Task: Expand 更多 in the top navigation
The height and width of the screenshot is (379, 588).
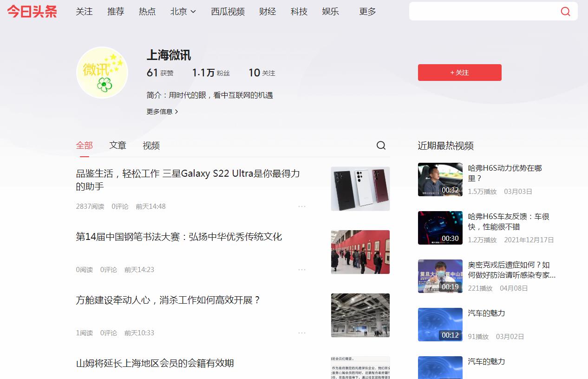Action: (367, 12)
